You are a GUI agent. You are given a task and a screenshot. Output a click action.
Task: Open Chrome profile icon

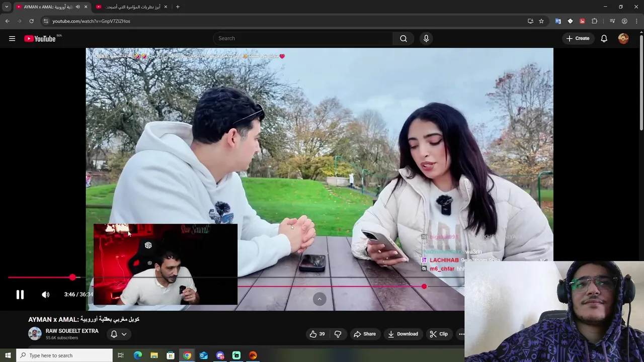click(624, 21)
